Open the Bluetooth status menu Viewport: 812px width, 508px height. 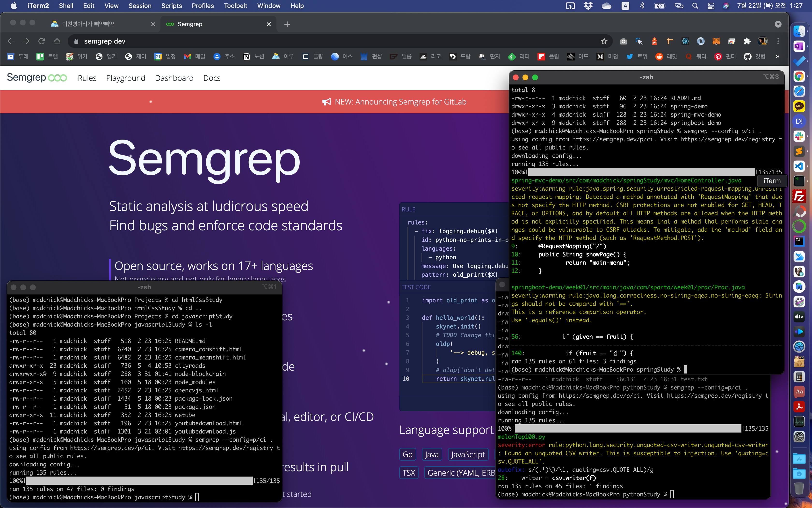tap(642, 6)
